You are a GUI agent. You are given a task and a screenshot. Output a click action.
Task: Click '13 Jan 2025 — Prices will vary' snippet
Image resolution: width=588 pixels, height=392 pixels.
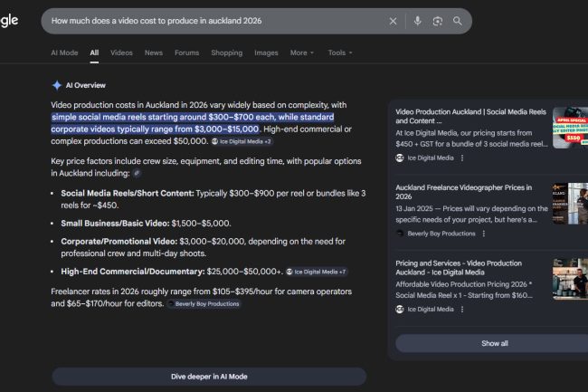click(471, 214)
